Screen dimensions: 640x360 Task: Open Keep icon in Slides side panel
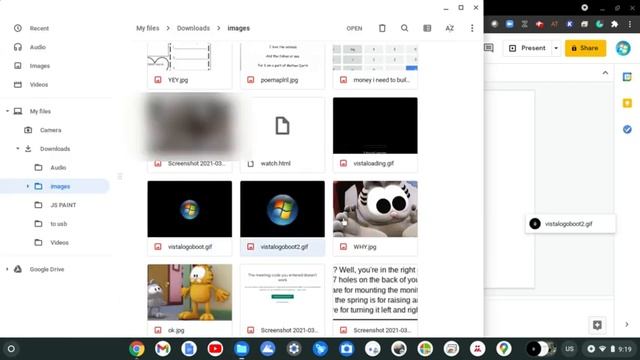coord(627,103)
